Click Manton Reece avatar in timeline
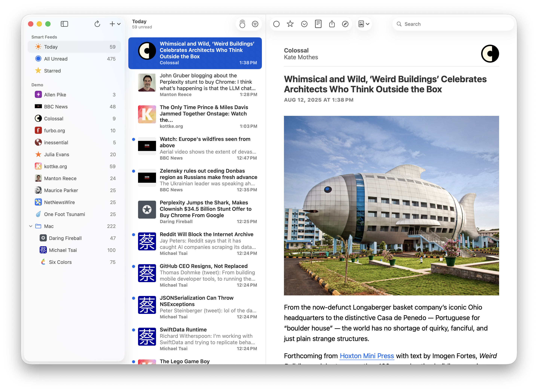 click(147, 82)
